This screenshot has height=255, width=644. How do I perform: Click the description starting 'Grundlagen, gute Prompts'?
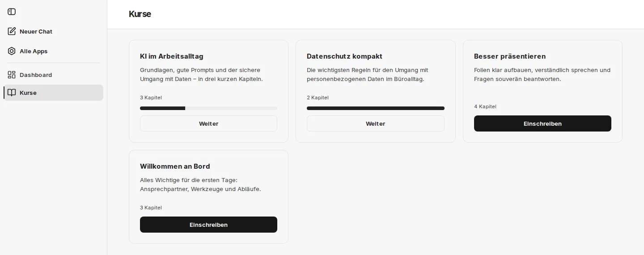[201, 75]
